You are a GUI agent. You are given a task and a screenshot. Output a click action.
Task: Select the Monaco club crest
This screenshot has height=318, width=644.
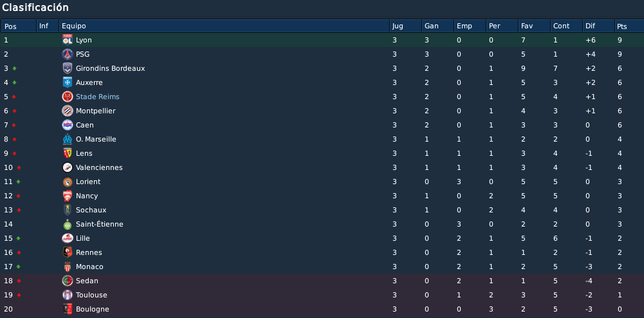click(68, 267)
